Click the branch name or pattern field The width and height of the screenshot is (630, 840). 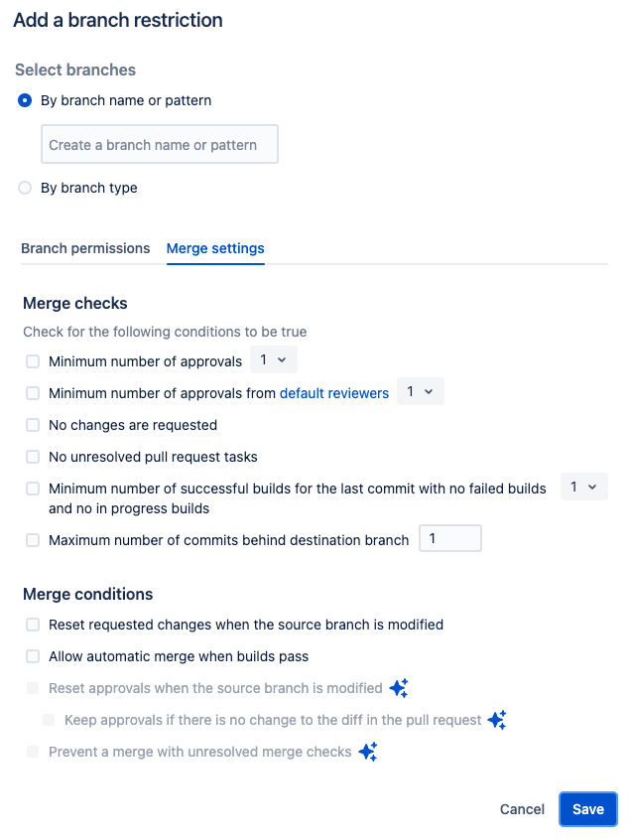(x=159, y=145)
